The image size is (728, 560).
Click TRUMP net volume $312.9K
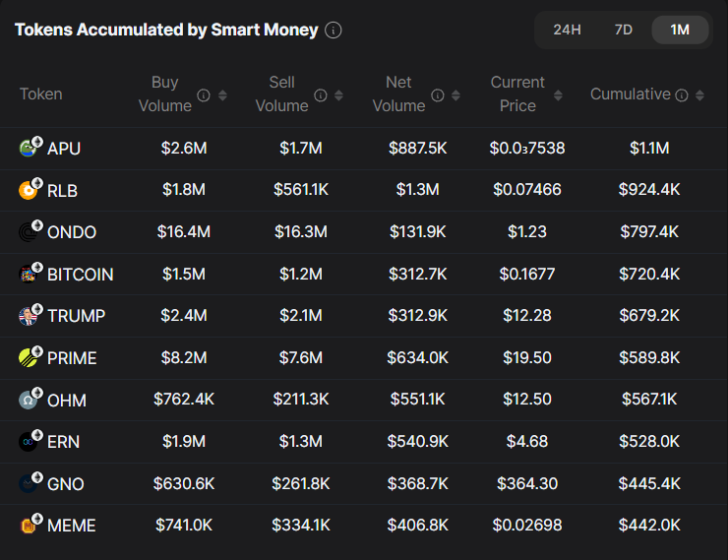417,316
